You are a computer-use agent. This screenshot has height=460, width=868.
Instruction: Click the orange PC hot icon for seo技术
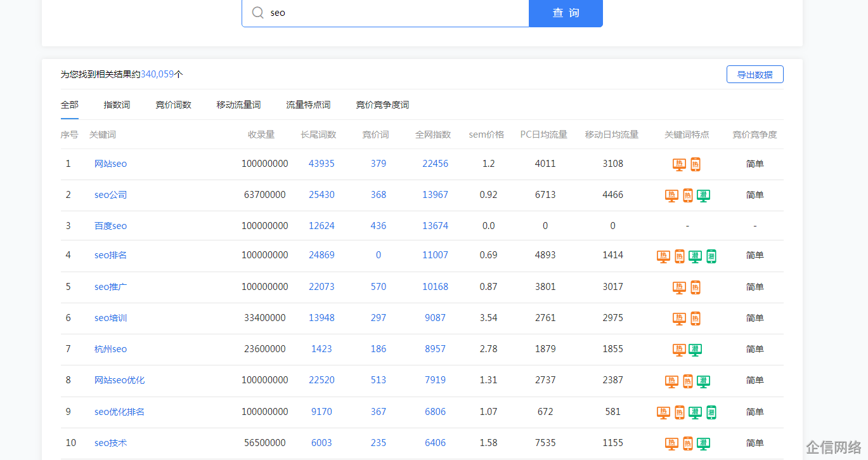671,444
